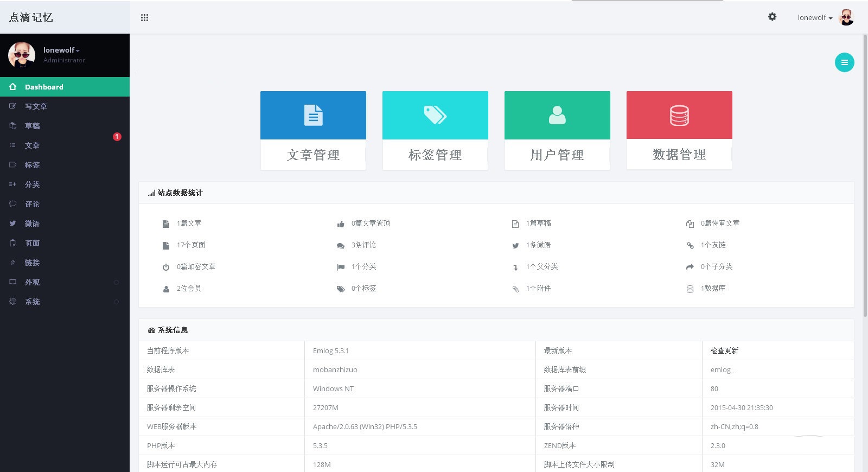
Task: Click the teal round menu button
Action: [844, 62]
